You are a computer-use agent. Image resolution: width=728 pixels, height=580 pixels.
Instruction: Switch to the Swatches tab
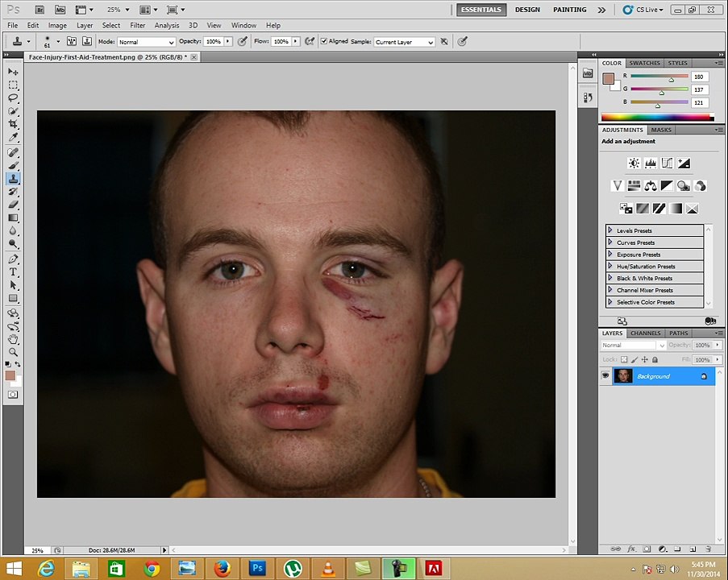[x=644, y=63]
